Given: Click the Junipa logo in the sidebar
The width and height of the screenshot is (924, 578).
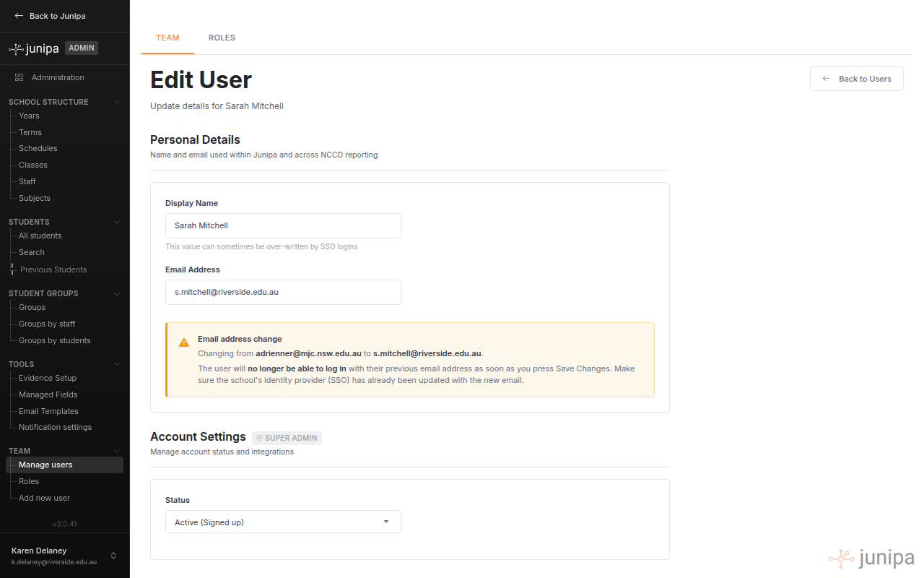Looking at the screenshot, I should tap(33, 48).
